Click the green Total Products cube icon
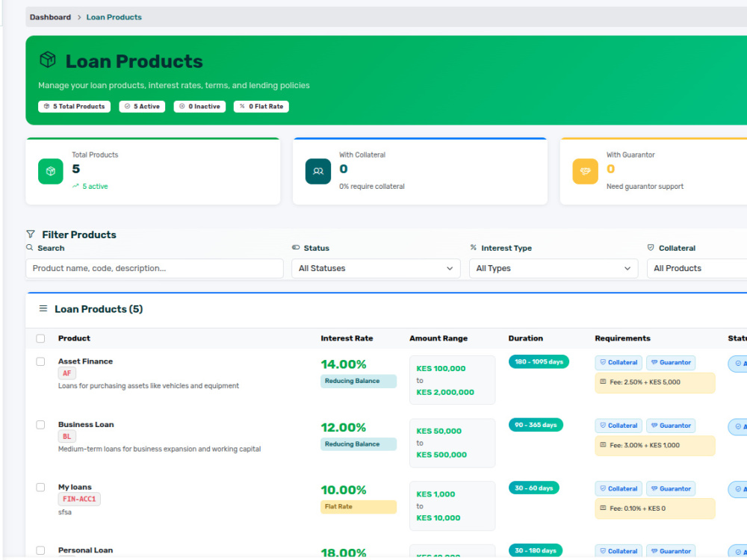This screenshot has width=747, height=560. tap(51, 171)
